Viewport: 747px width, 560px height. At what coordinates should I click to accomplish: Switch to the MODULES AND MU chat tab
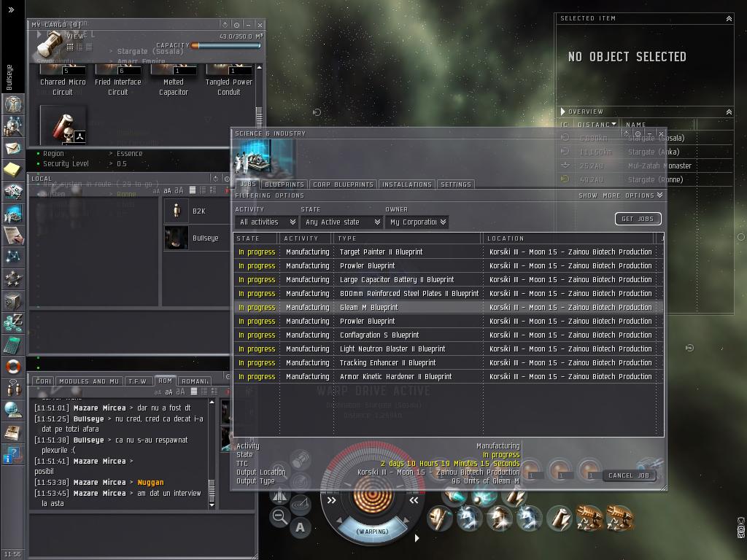(89, 381)
